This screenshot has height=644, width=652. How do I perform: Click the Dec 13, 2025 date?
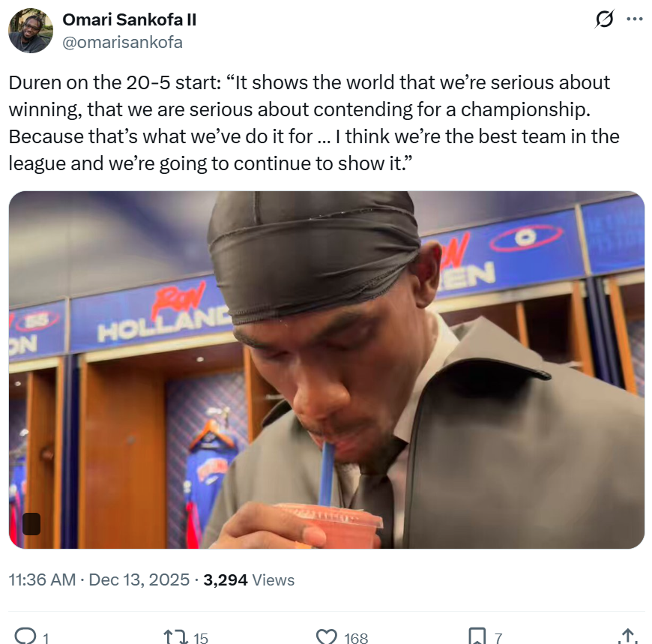pyautogui.click(x=139, y=580)
